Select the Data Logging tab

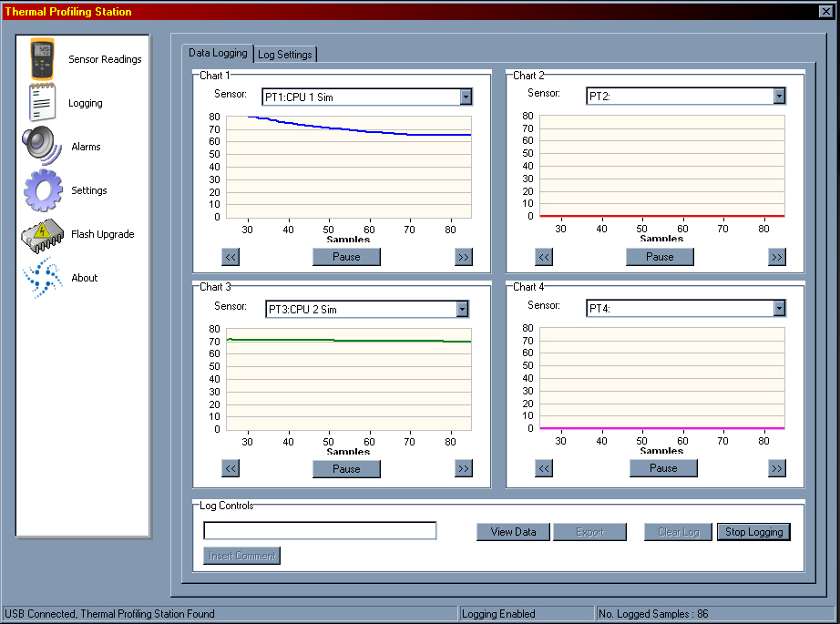[x=218, y=54]
